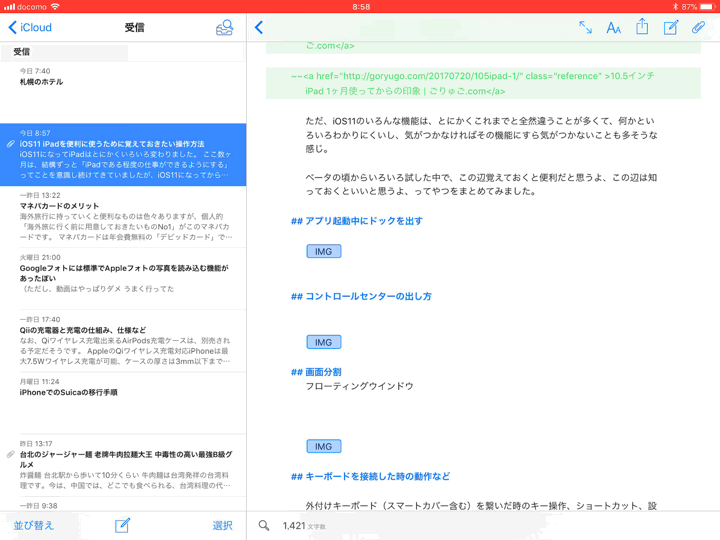720x540 pixels.
Task: Open attachments with the paperclip icon
Action: (x=699, y=28)
